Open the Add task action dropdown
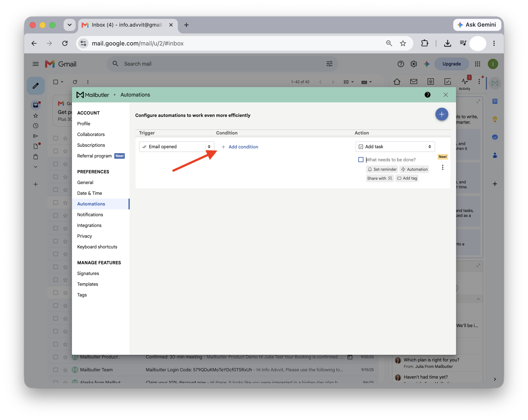Screen dimensions: 528x420 (x=395, y=147)
